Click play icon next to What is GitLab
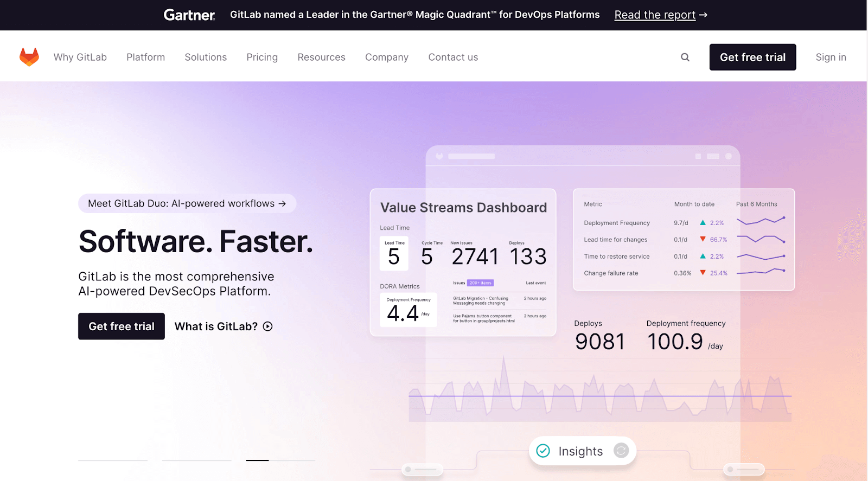 [267, 326]
